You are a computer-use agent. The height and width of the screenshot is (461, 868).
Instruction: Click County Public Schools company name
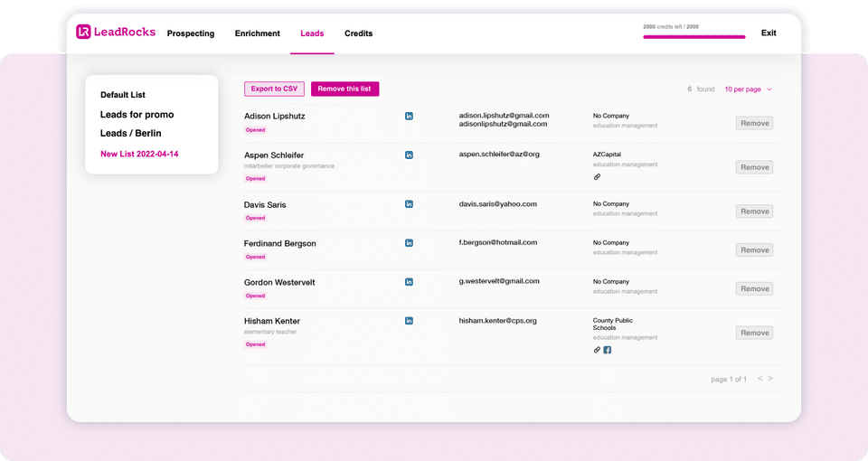(613, 324)
